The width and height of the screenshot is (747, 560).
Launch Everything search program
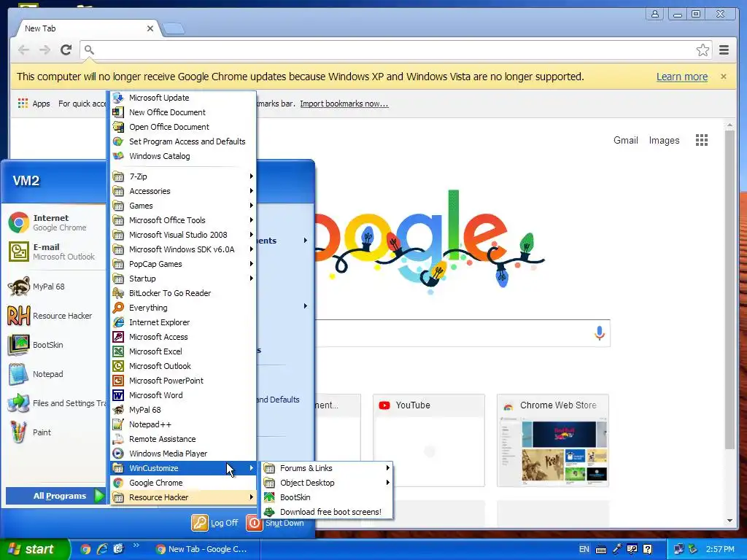[x=183, y=308]
